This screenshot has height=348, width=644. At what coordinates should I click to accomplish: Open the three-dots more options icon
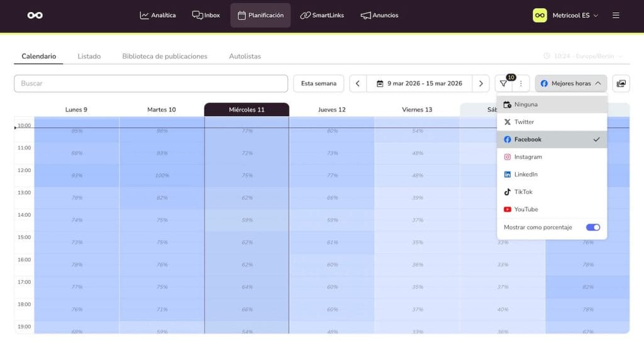[x=521, y=84]
